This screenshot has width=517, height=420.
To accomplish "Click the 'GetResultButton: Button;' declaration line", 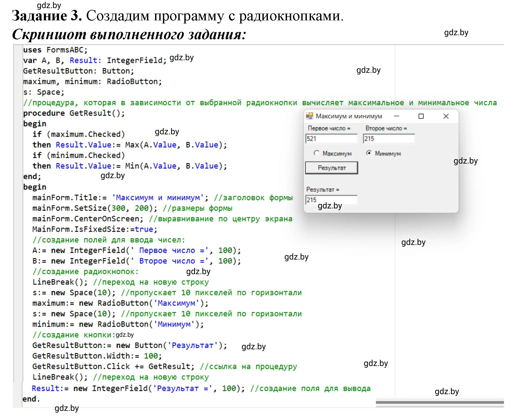I will (x=78, y=71).
